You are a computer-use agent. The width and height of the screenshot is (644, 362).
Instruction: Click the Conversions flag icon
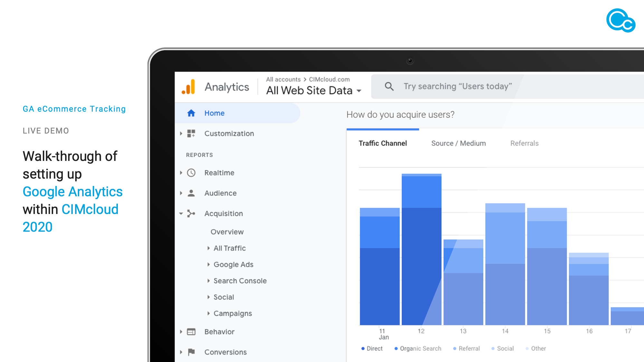tap(191, 352)
